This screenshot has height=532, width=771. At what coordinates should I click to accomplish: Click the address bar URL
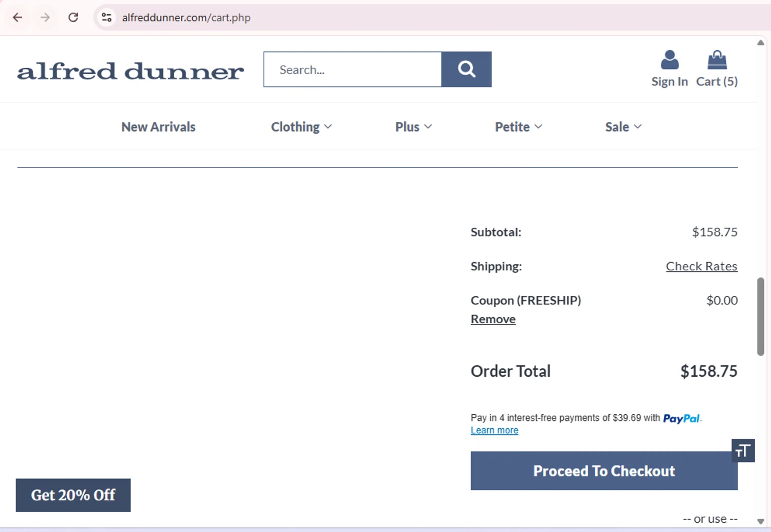[186, 17]
